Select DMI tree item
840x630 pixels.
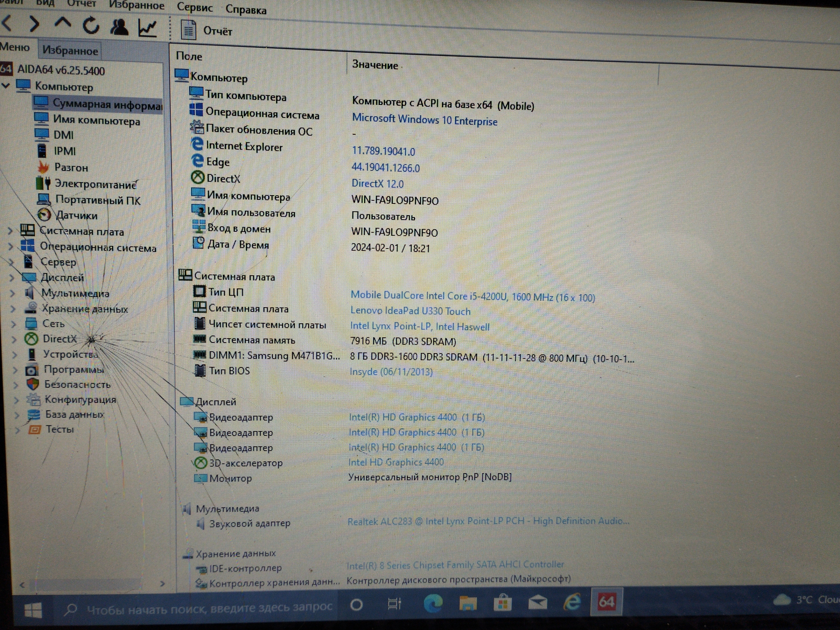(54, 135)
